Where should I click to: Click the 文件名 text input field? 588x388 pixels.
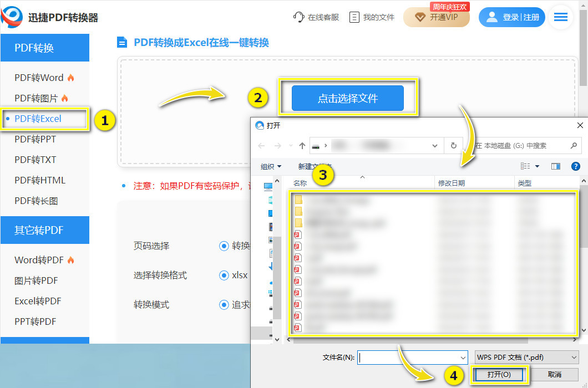click(x=408, y=358)
